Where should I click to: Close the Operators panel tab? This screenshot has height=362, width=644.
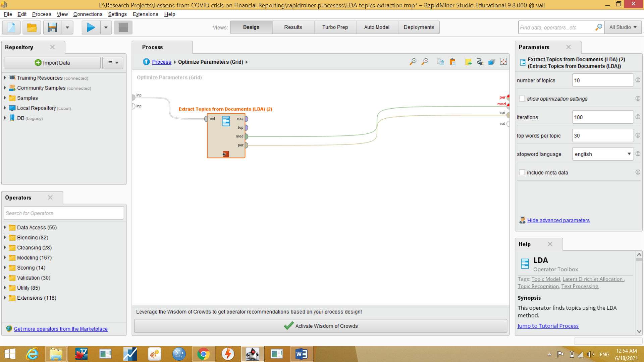click(x=50, y=197)
